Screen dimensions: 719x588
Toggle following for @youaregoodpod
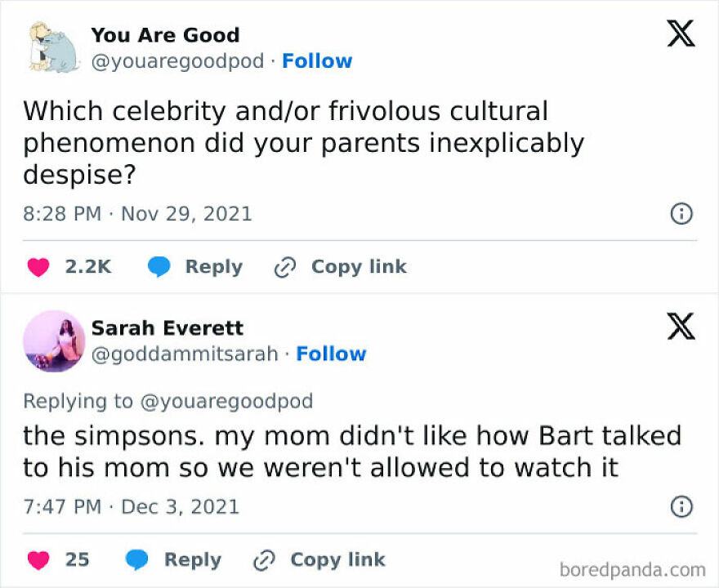click(317, 60)
